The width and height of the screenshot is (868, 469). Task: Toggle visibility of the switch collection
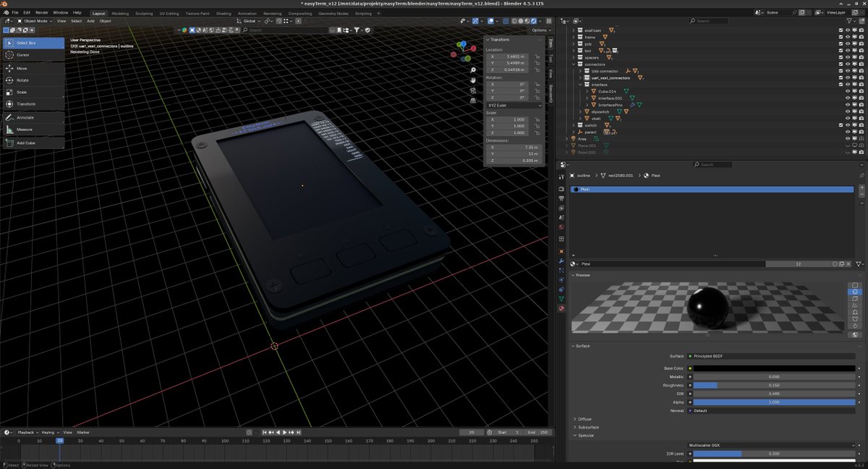point(848,125)
